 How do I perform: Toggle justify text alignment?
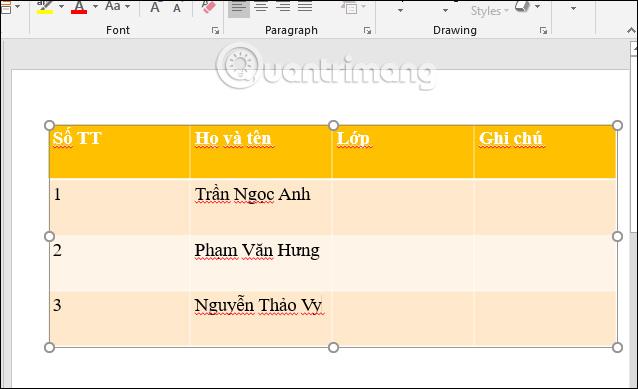[x=305, y=7]
